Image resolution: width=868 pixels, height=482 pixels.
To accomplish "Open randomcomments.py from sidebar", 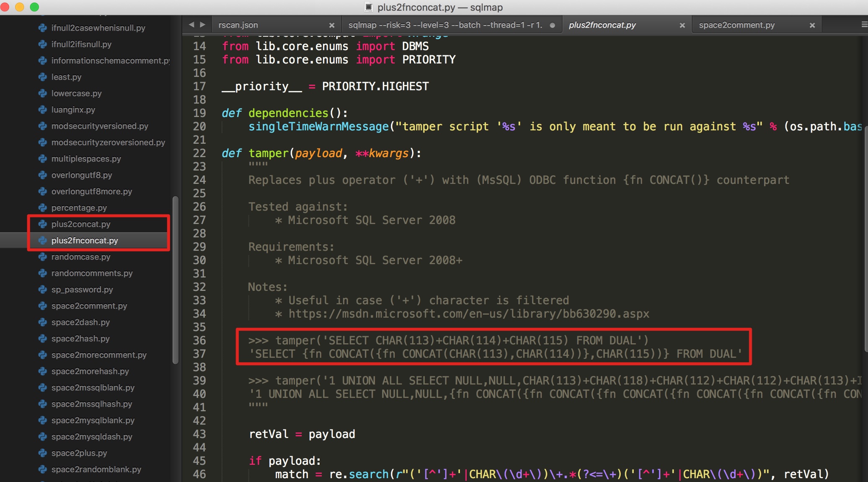I will coord(92,273).
